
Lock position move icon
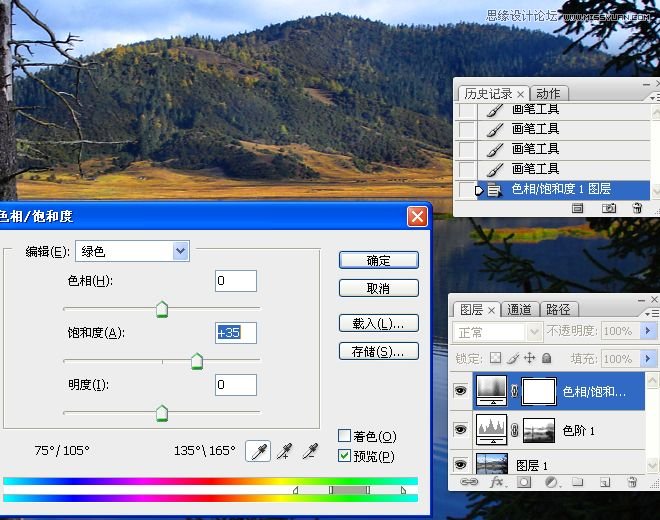tap(530, 358)
